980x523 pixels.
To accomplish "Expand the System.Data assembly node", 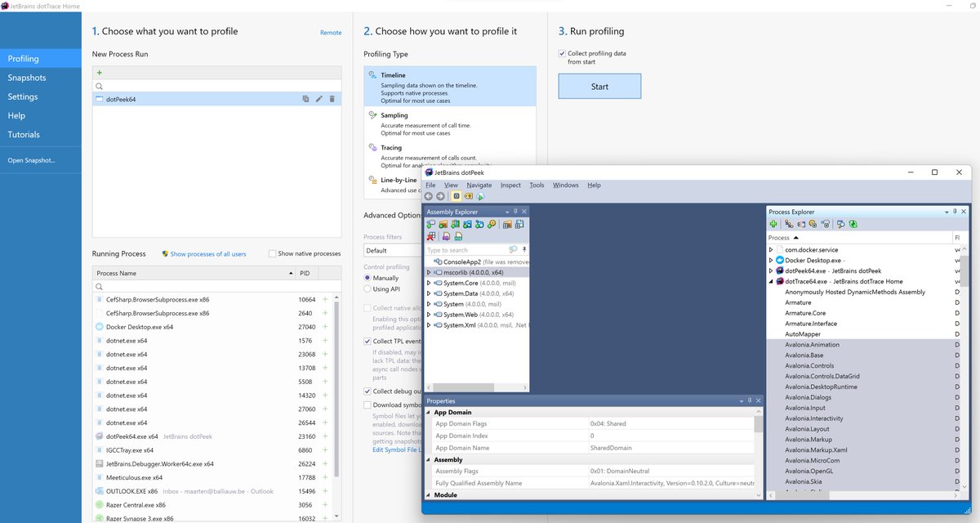I will 429,293.
